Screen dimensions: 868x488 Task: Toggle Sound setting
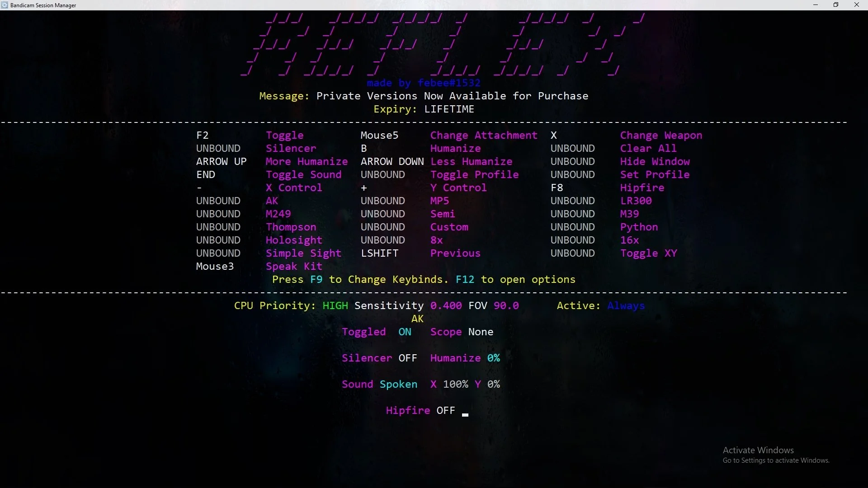(304, 174)
